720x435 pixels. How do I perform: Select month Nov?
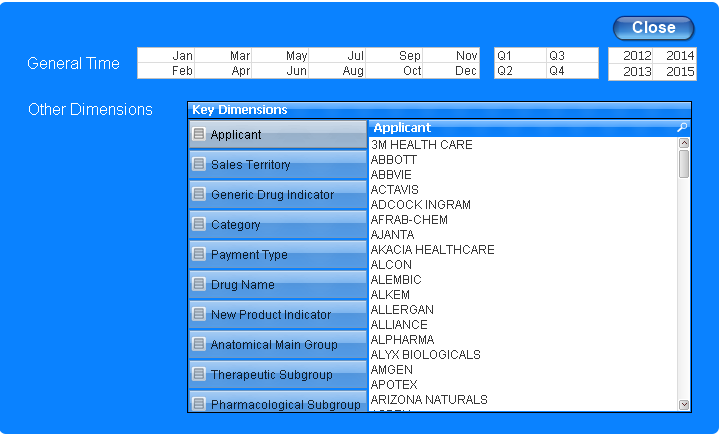tap(451, 56)
